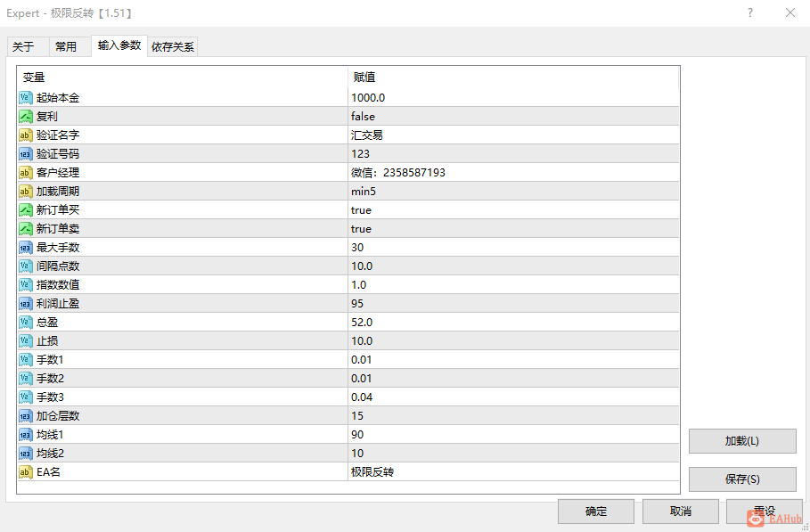Change the 新订单买 true value
The image size is (810, 532).
coord(513,209)
